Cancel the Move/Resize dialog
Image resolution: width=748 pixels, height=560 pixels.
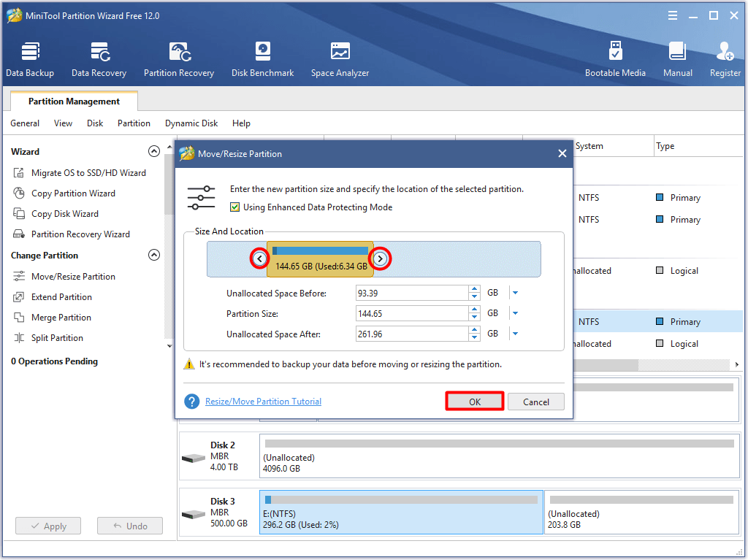tap(536, 402)
